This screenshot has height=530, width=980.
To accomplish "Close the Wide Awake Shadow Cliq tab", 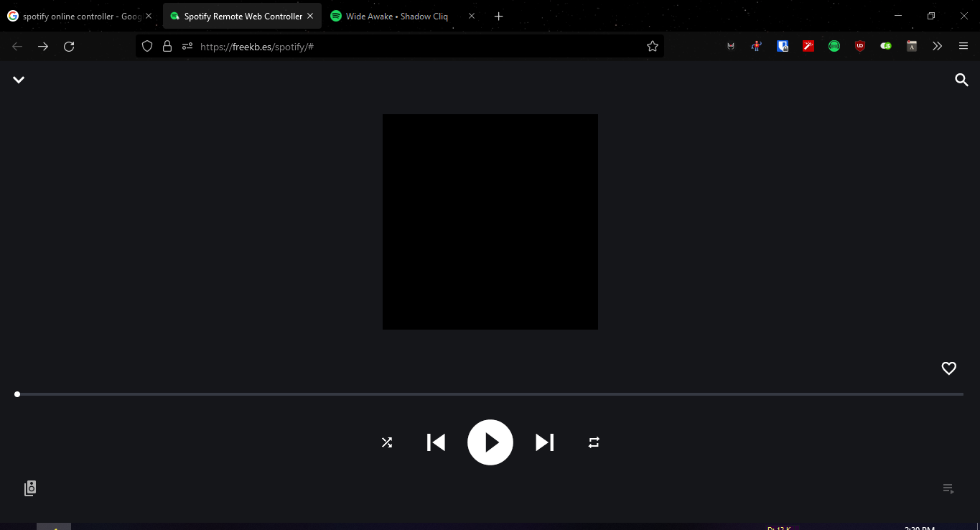I will tap(472, 16).
